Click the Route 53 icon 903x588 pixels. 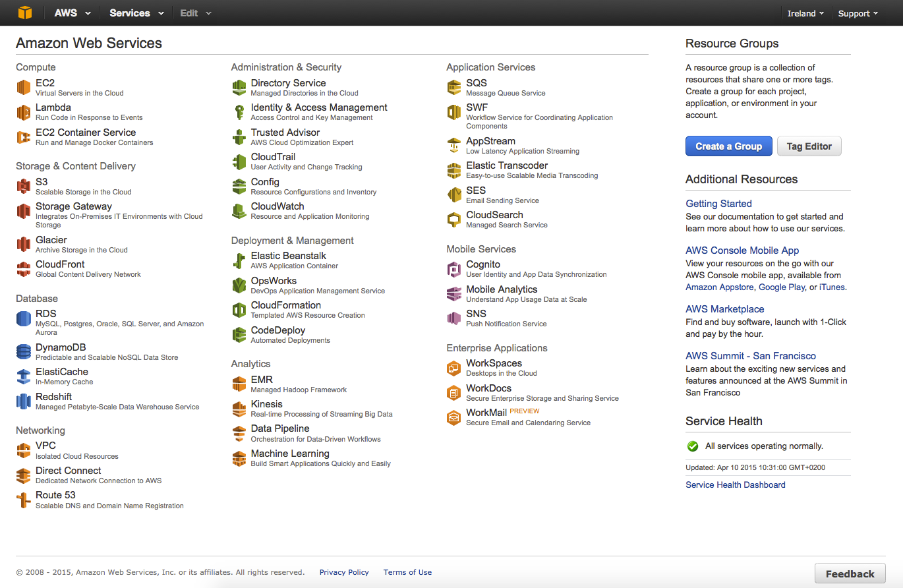(24, 500)
